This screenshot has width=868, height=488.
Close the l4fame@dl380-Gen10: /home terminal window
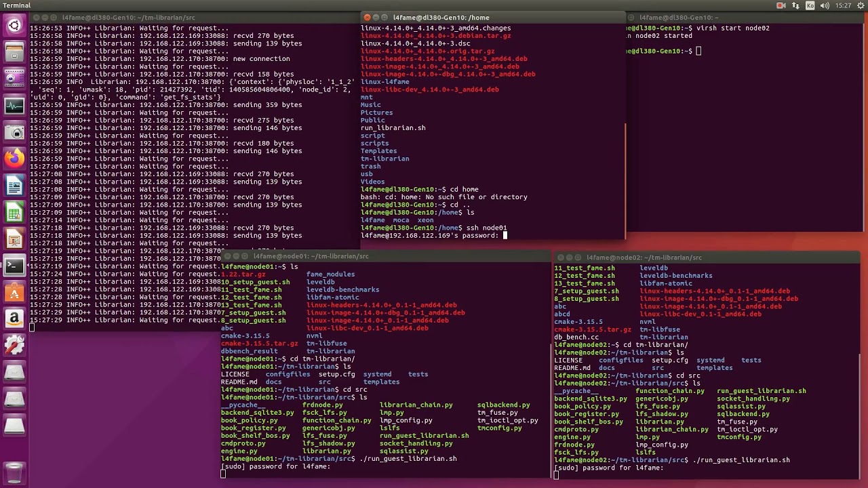click(x=367, y=18)
